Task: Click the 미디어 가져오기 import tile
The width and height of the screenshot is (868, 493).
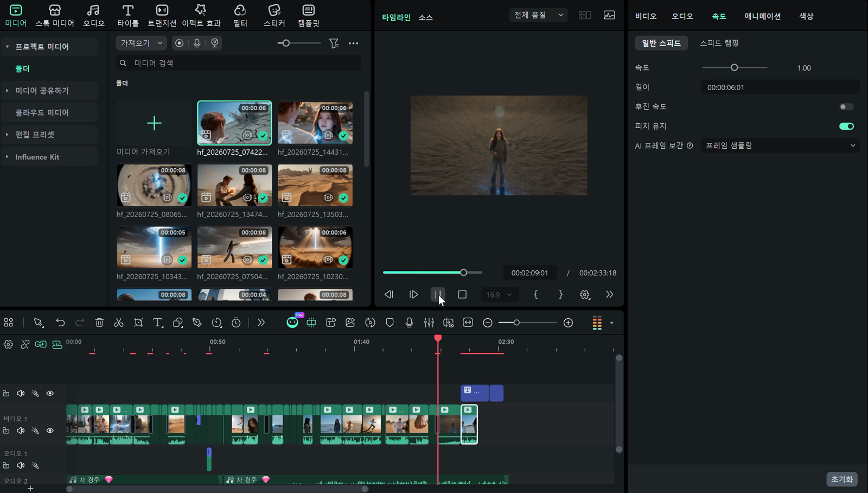Action: click(x=154, y=128)
